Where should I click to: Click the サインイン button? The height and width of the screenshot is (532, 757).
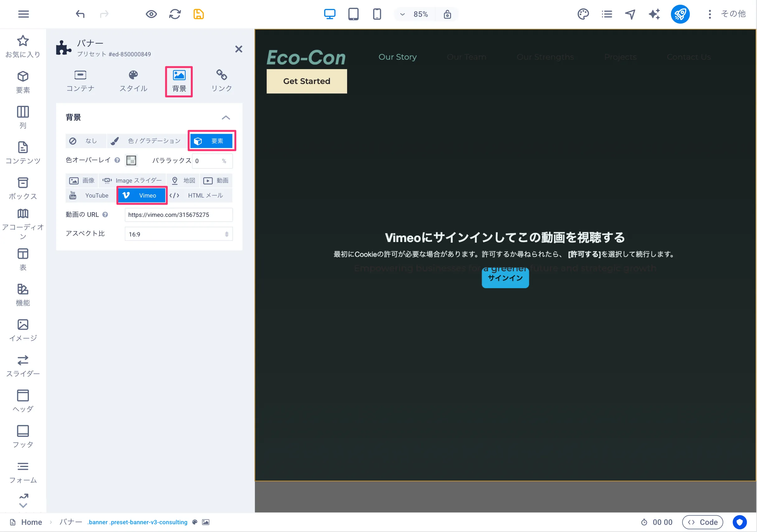[505, 278]
